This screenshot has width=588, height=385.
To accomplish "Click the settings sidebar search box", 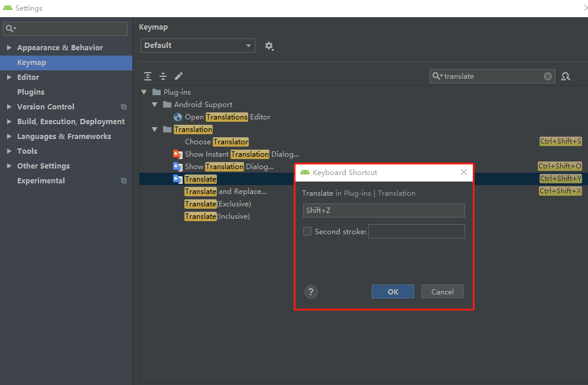I will [x=65, y=29].
